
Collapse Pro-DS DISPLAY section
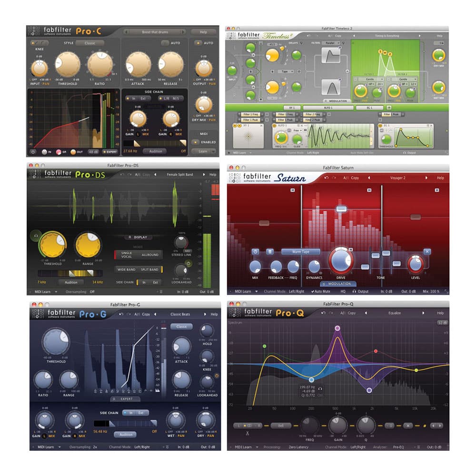pyautogui.click(x=138, y=237)
